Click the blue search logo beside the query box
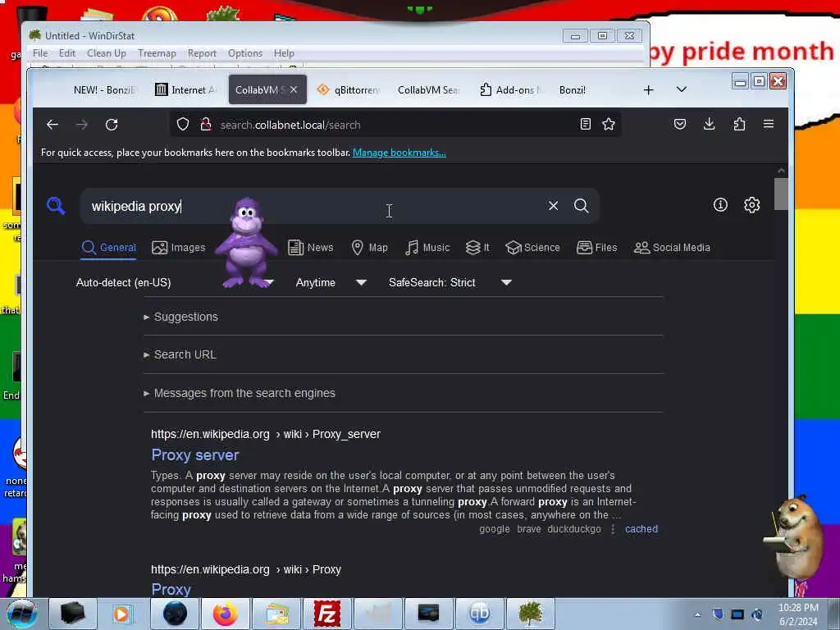Viewport: 840px width, 630px height. tap(56, 206)
